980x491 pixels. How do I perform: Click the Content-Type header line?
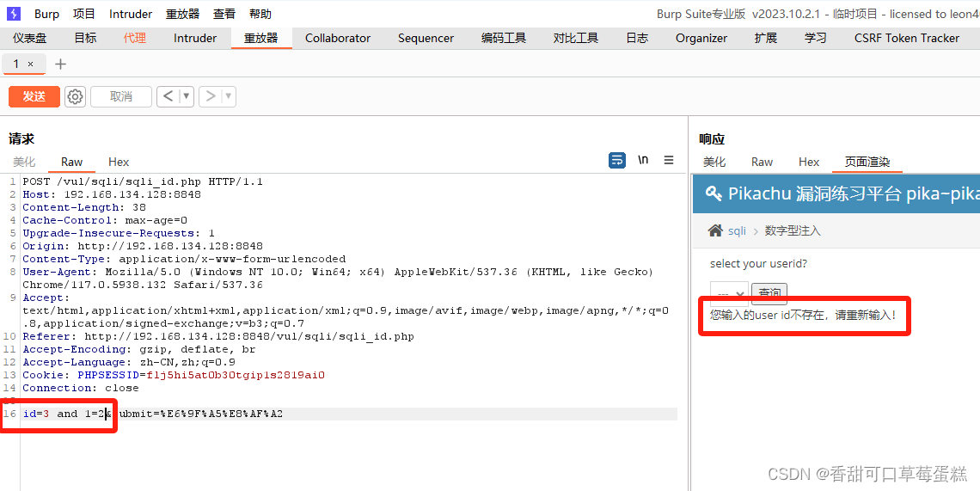tap(184, 259)
